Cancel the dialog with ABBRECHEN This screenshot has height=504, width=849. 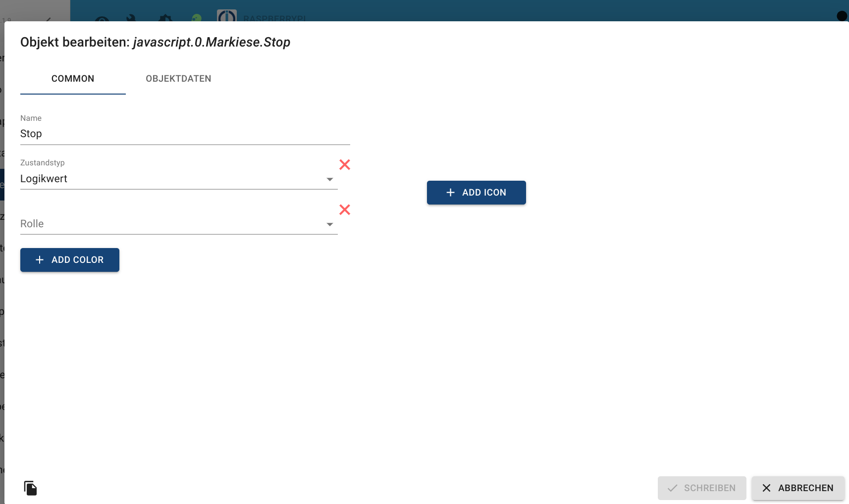point(798,488)
